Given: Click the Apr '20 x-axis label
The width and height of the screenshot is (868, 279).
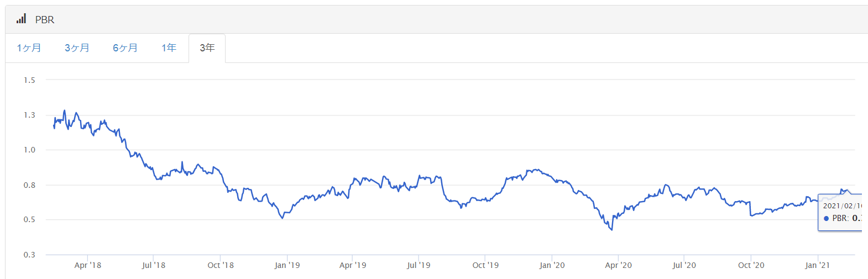Looking at the screenshot, I should (618, 265).
